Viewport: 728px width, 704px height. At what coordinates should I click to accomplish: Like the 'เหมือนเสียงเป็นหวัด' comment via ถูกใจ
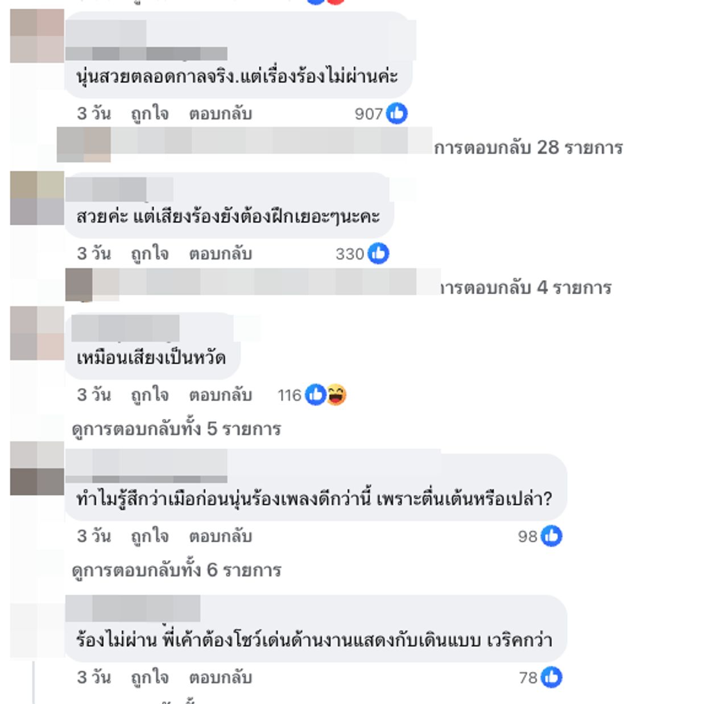pos(150,394)
